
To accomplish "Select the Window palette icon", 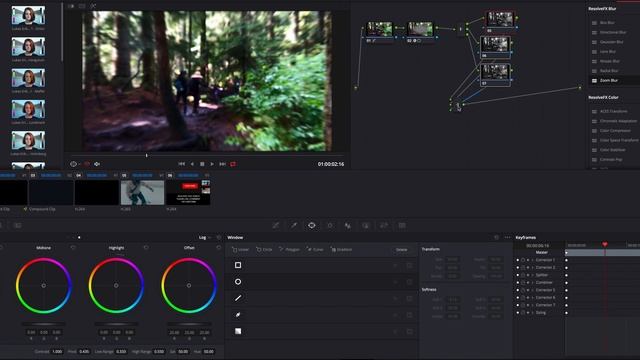I will 312,225.
